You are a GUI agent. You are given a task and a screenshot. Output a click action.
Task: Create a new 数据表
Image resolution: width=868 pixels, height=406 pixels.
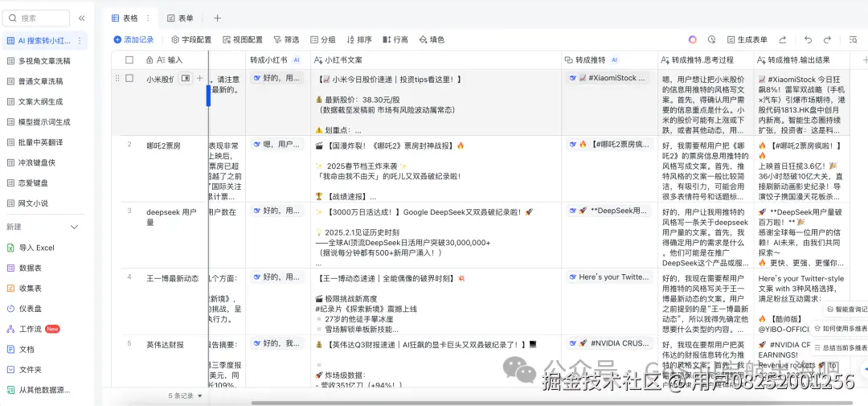coord(31,268)
